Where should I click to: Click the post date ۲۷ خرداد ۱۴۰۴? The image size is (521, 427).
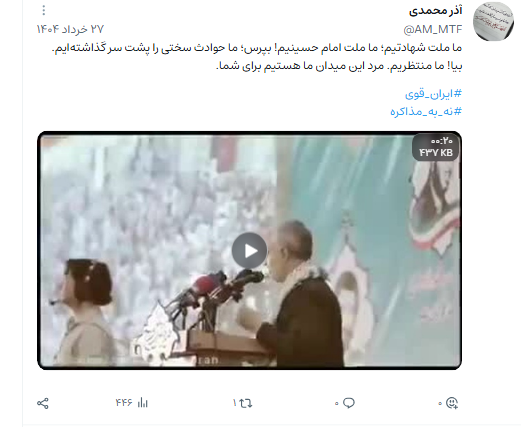click(70, 29)
